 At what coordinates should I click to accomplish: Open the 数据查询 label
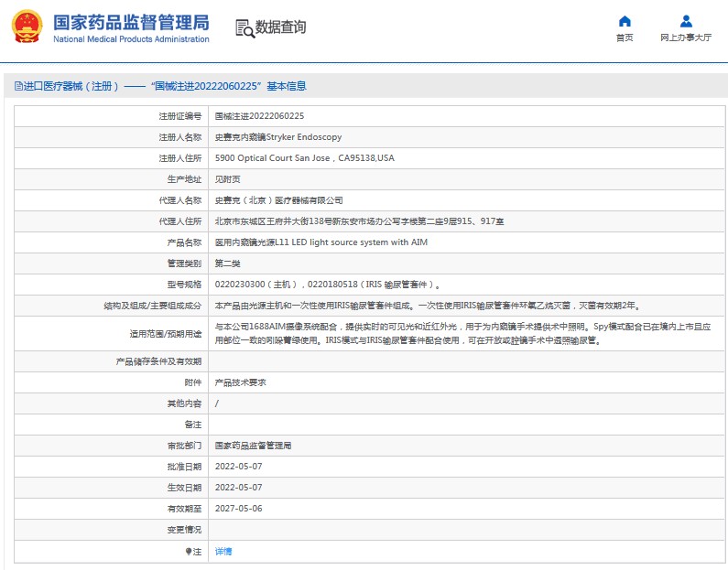[280, 27]
